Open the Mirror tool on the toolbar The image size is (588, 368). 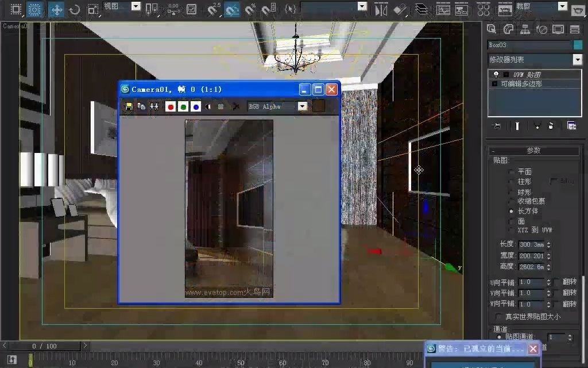click(380, 9)
